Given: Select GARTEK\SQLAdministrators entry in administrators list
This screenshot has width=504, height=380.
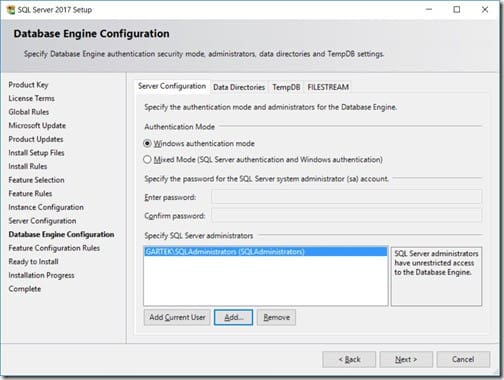Looking at the screenshot, I should [266, 252].
